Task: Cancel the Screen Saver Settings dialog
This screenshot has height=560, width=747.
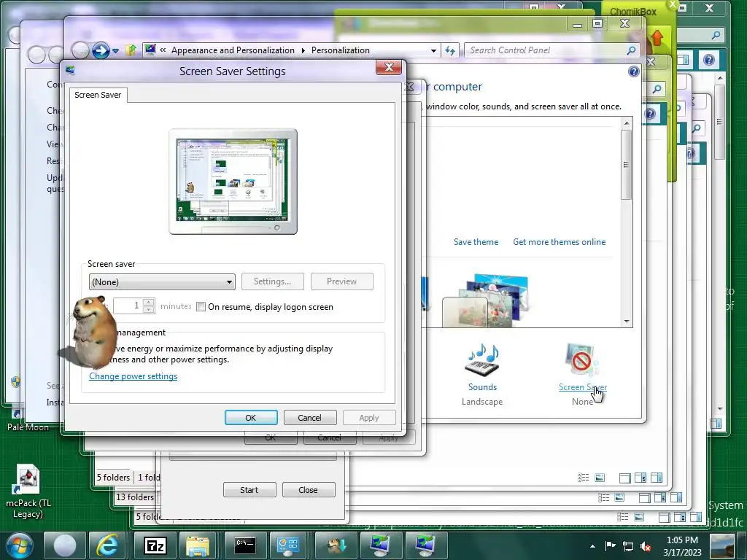Action: click(309, 418)
